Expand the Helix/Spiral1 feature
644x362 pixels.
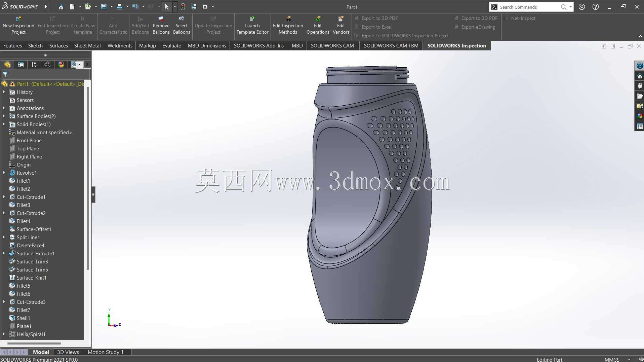(x=4, y=334)
